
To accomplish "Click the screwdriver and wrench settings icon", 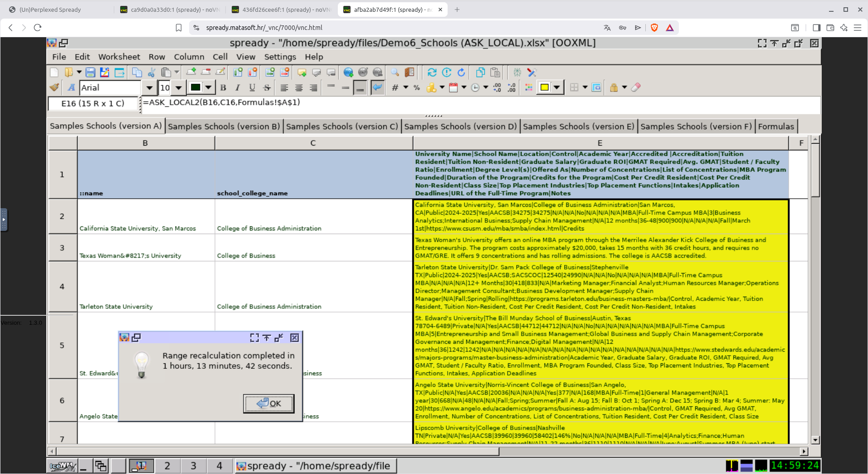I will coord(532,73).
